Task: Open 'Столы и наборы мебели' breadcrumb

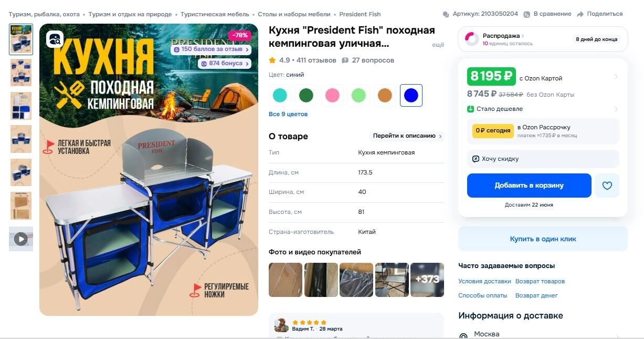Action: (294, 14)
